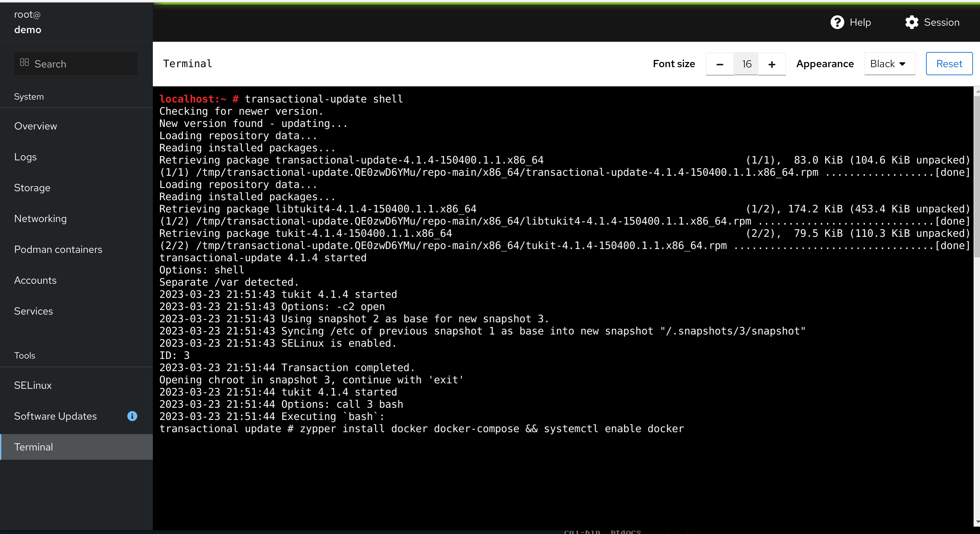The image size is (980, 534).
Task: Click the search grid icon in sidebar
Action: click(x=24, y=62)
